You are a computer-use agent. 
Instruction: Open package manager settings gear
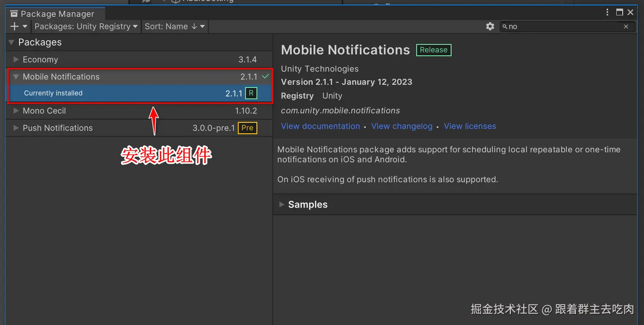[490, 26]
